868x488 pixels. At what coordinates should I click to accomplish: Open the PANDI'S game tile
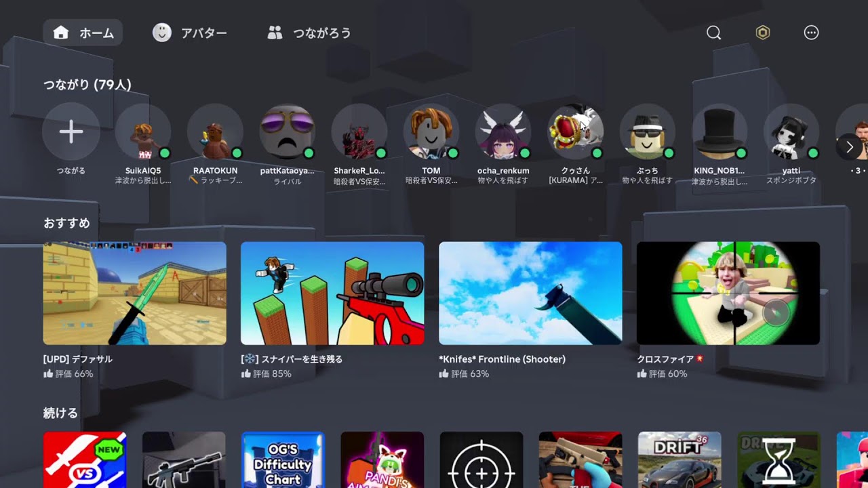[382, 460]
